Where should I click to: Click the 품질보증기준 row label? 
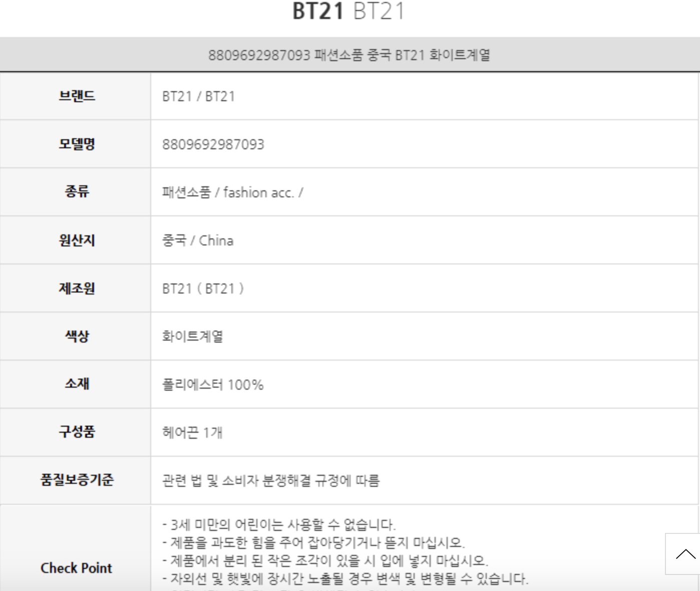coord(77,480)
